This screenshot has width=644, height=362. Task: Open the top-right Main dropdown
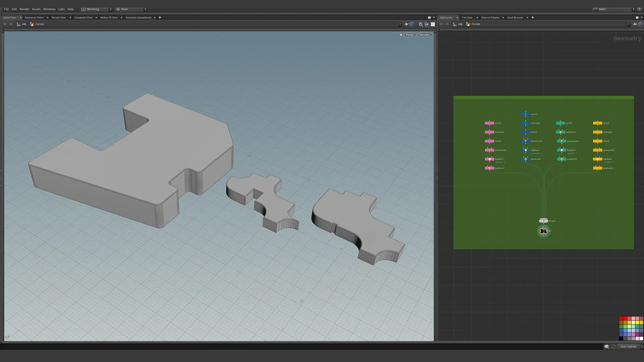[613, 9]
